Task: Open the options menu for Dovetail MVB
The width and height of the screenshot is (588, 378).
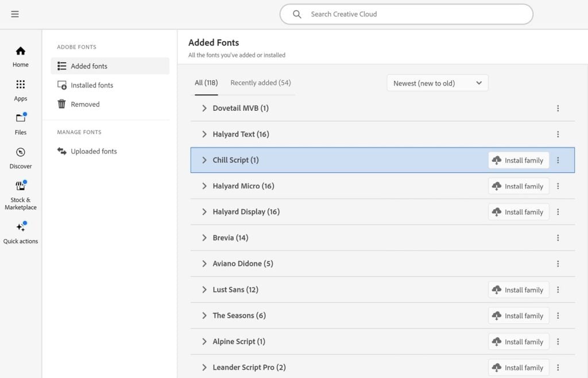Action: click(x=558, y=108)
